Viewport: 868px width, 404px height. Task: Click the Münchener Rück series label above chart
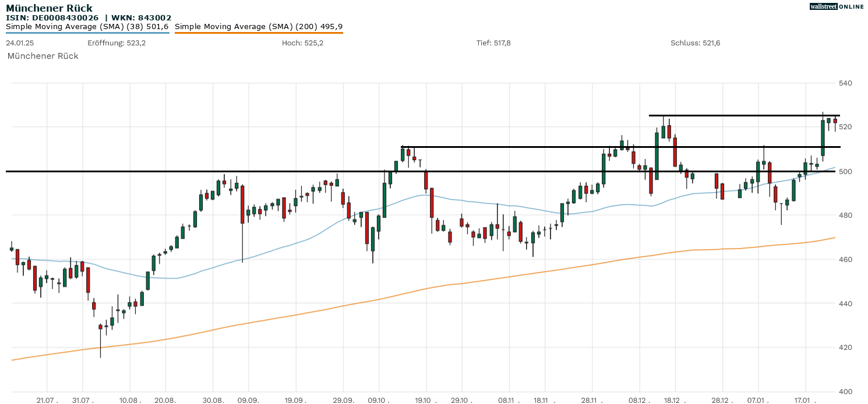(x=43, y=56)
